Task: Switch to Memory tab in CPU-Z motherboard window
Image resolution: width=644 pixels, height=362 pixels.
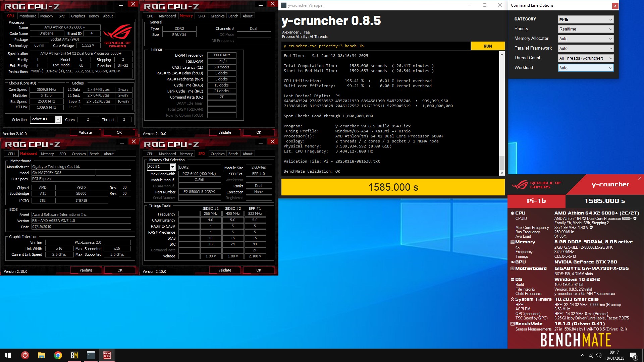Action: tap(47, 154)
